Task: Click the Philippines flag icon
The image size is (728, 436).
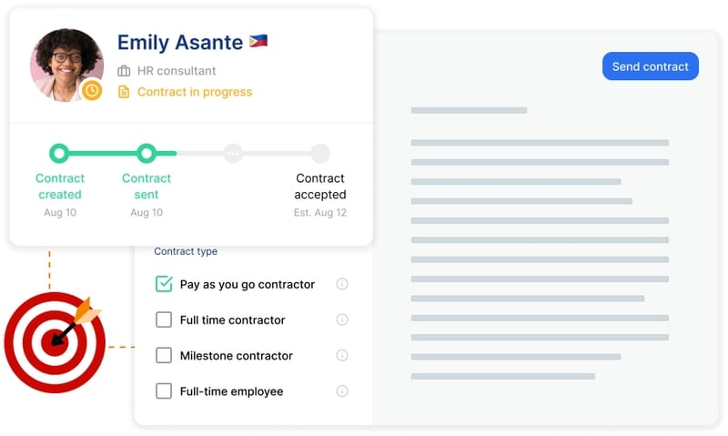Action: [x=258, y=42]
